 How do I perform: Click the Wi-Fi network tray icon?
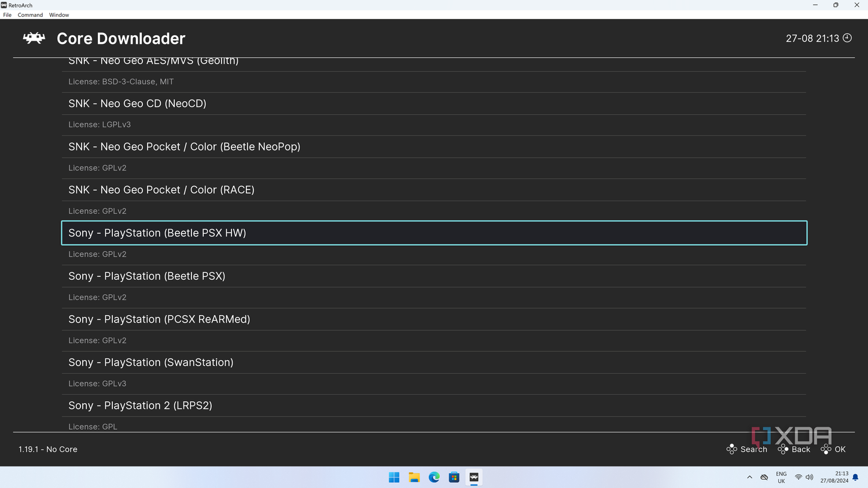(x=799, y=478)
